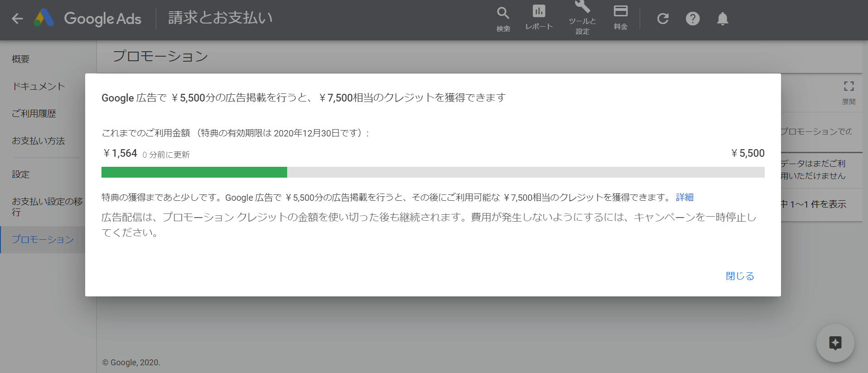Open the feedback chat star button
Viewport: 868px width, 373px height.
coord(835,343)
